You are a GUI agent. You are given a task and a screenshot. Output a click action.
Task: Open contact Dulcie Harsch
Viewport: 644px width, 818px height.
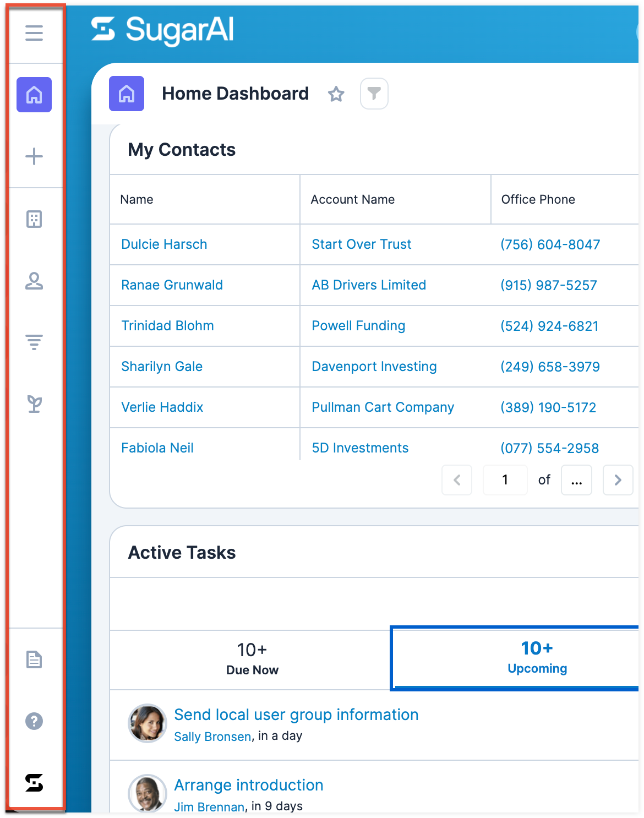click(164, 244)
